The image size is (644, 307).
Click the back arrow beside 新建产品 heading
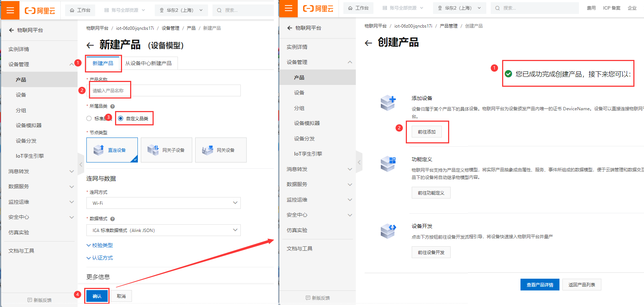tap(90, 45)
